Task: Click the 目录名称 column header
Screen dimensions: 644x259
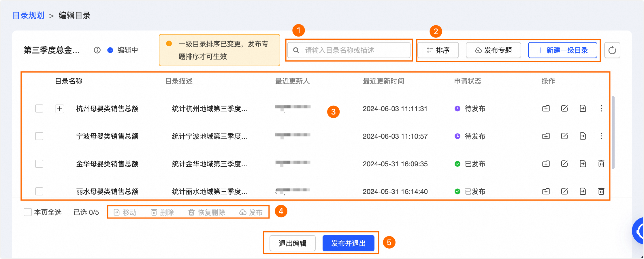Action: point(69,81)
